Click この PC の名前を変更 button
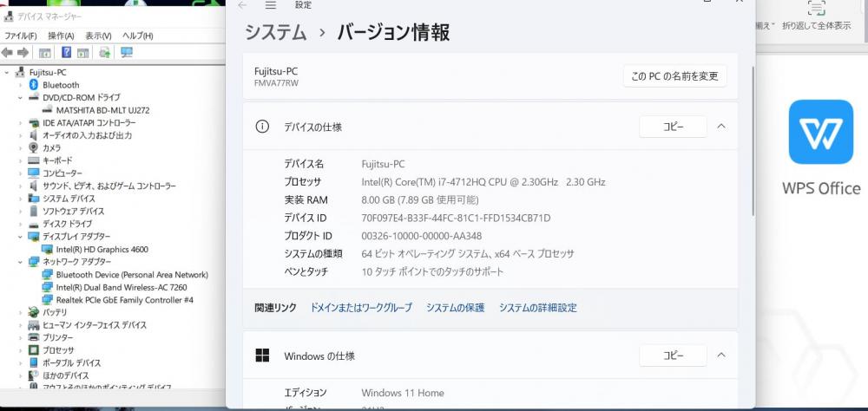 [674, 75]
